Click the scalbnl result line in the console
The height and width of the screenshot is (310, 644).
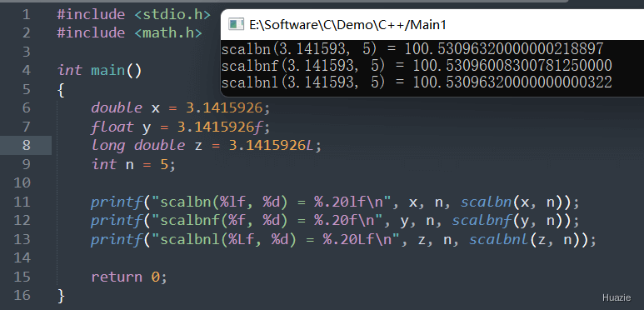417,82
